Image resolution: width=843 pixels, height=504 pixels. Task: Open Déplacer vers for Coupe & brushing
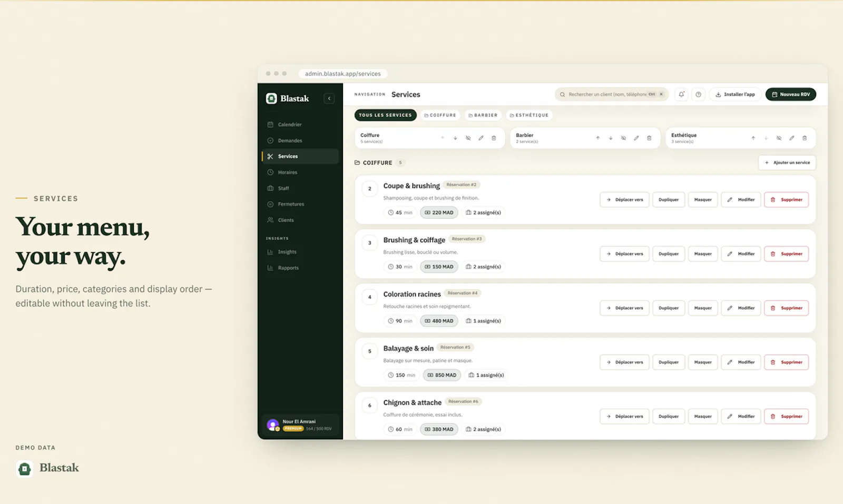(624, 200)
